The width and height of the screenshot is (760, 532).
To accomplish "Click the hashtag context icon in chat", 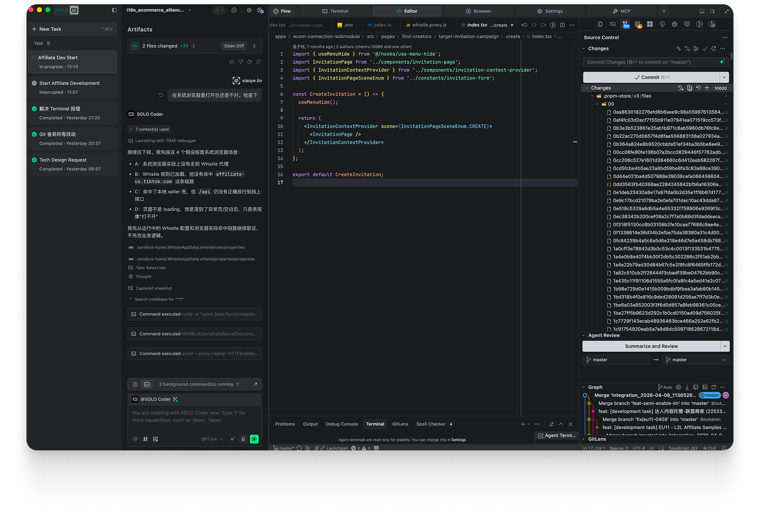I will pos(145,439).
